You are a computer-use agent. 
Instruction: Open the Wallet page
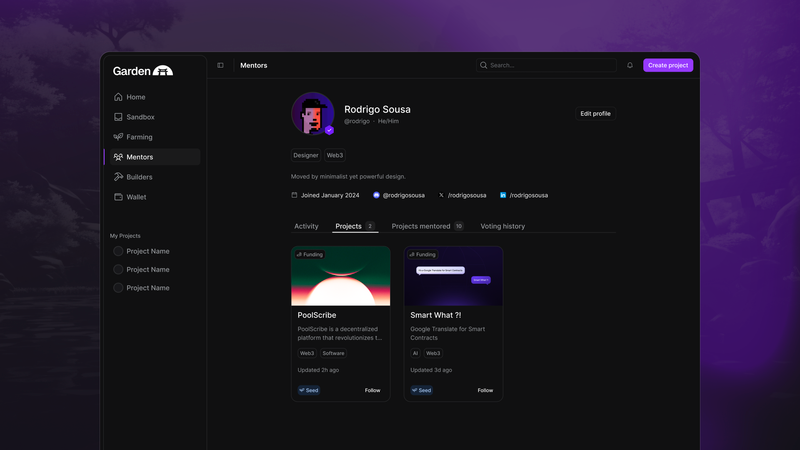136,197
